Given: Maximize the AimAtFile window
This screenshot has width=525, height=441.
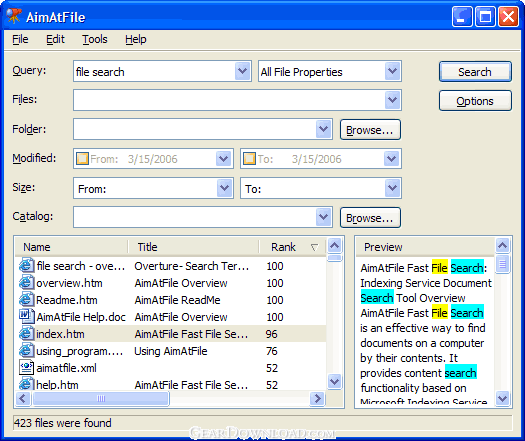Looking at the screenshot, I should [x=485, y=16].
